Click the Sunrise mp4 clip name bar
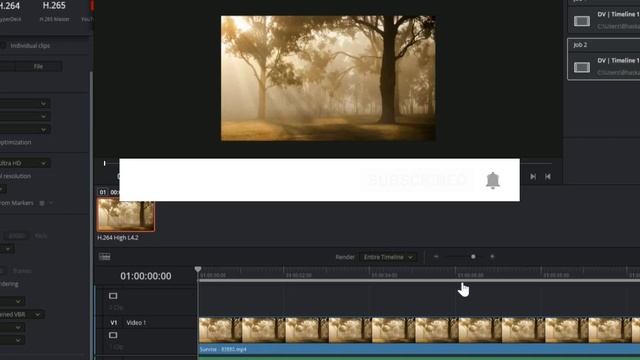Image resolution: width=640 pixels, height=360 pixels. [x=419, y=349]
